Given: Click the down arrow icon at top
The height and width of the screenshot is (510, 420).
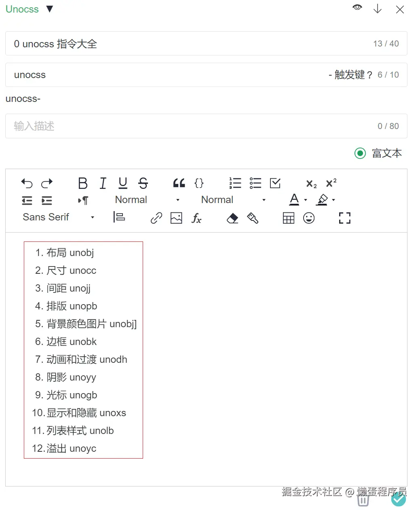Looking at the screenshot, I should point(378,9).
